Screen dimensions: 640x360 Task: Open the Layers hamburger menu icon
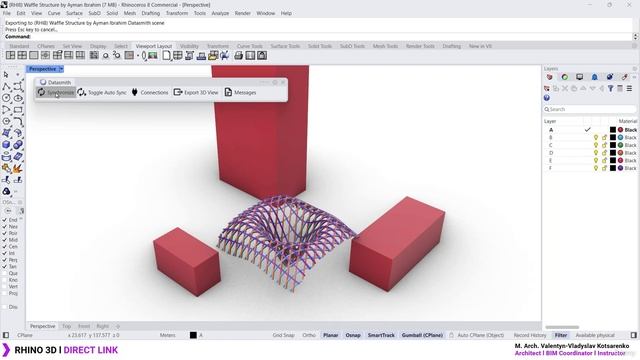click(629, 88)
